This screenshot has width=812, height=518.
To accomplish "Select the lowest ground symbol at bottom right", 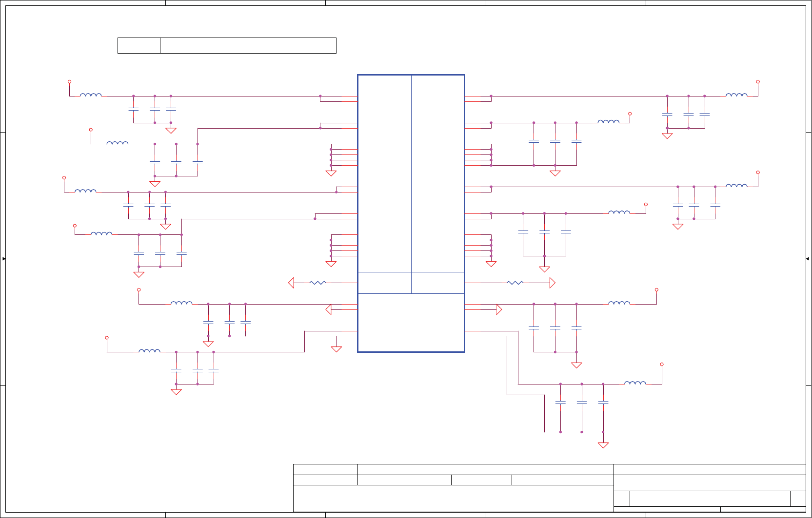I will click(x=603, y=445).
